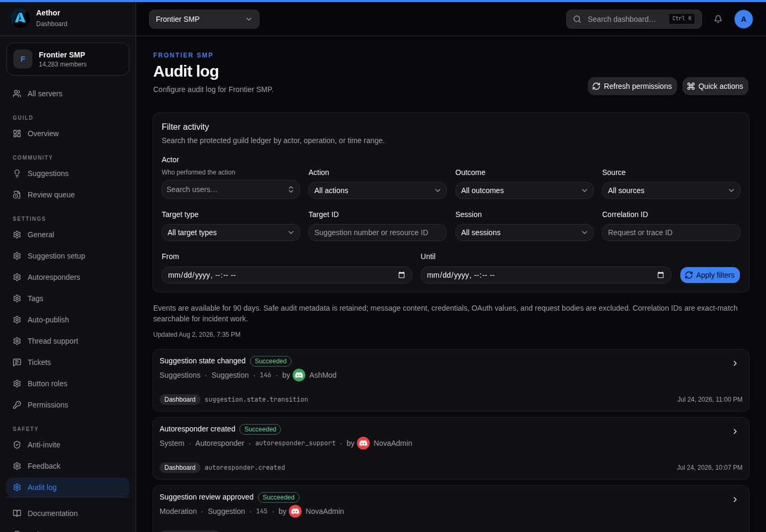Click the Frontier SMP server badge F
The image size is (766, 532).
(23, 59)
